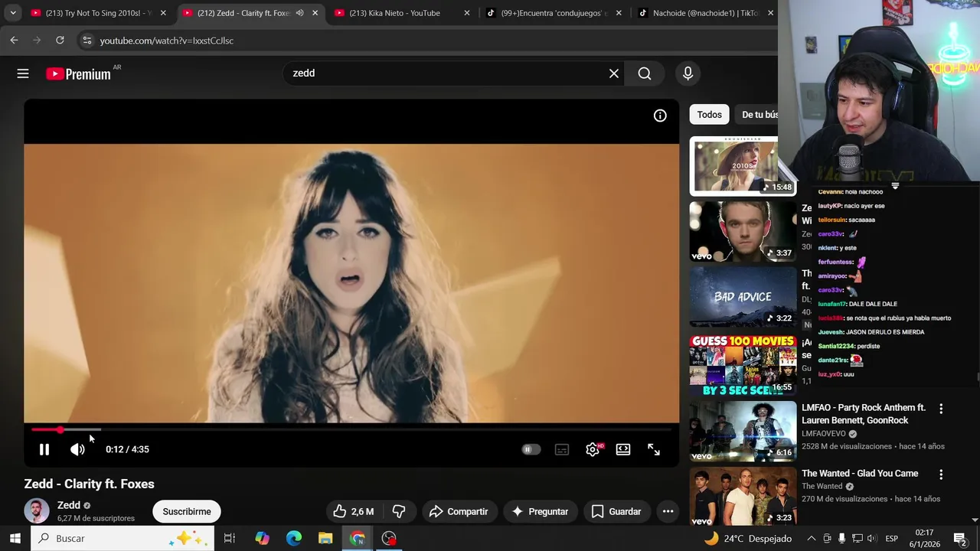Launch Copilot from the taskbar
The image size is (980, 551).
[x=262, y=539]
